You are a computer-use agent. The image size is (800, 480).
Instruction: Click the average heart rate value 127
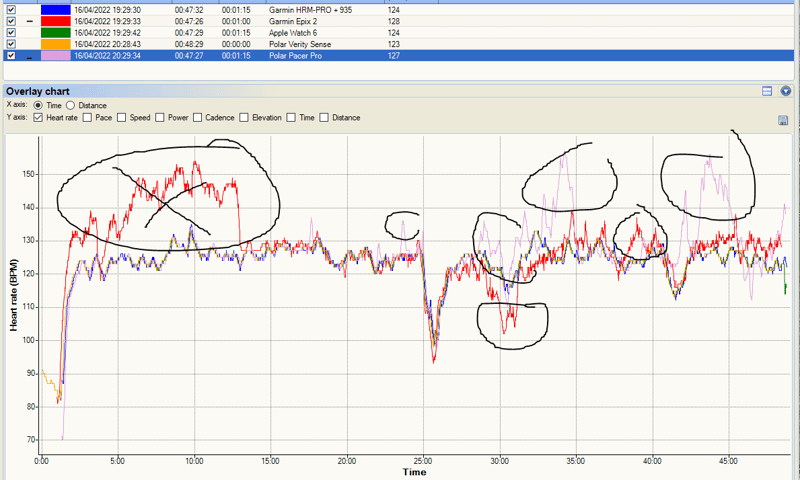(x=393, y=56)
